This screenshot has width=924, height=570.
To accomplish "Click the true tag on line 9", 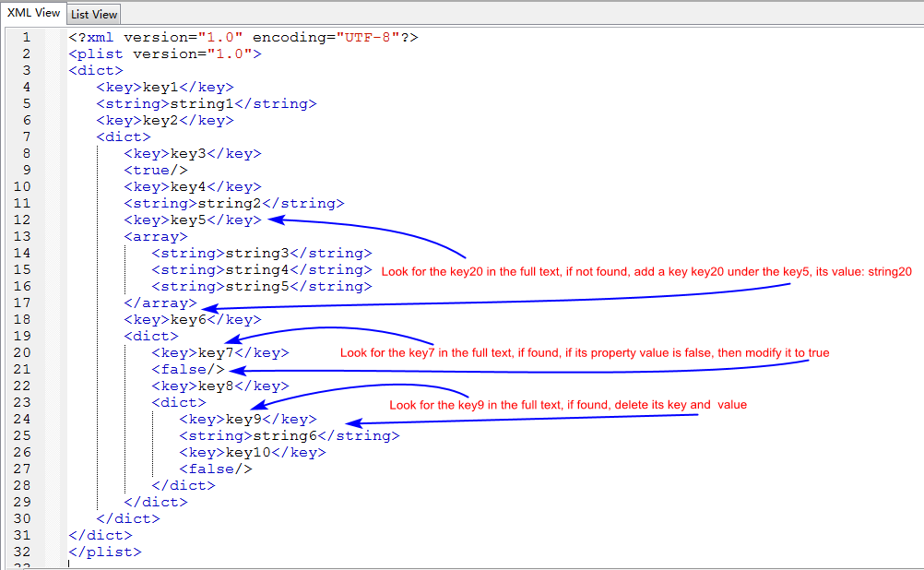I will pos(156,171).
